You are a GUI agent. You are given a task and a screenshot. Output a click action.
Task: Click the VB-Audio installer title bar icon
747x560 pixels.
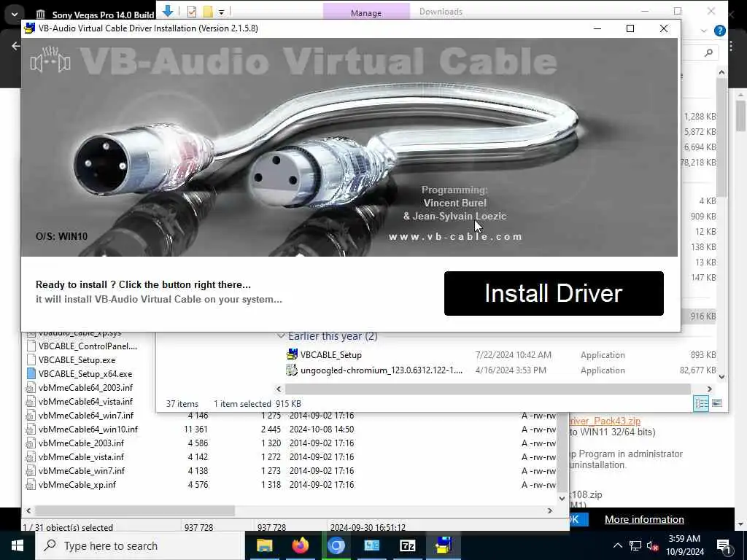point(29,28)
